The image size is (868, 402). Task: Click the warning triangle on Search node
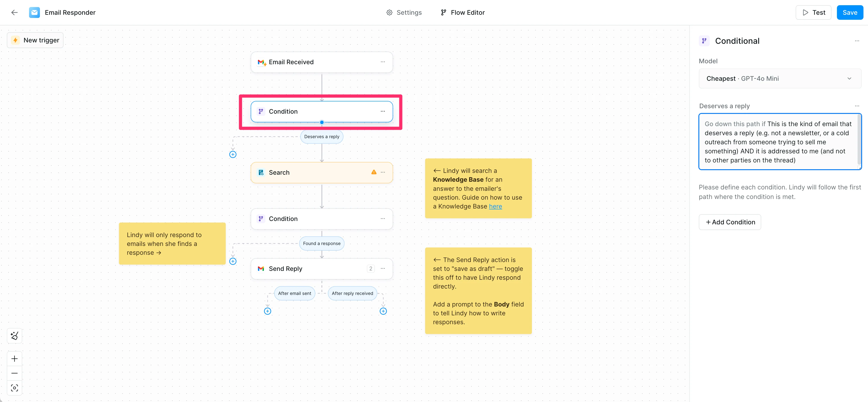(374, 172)
